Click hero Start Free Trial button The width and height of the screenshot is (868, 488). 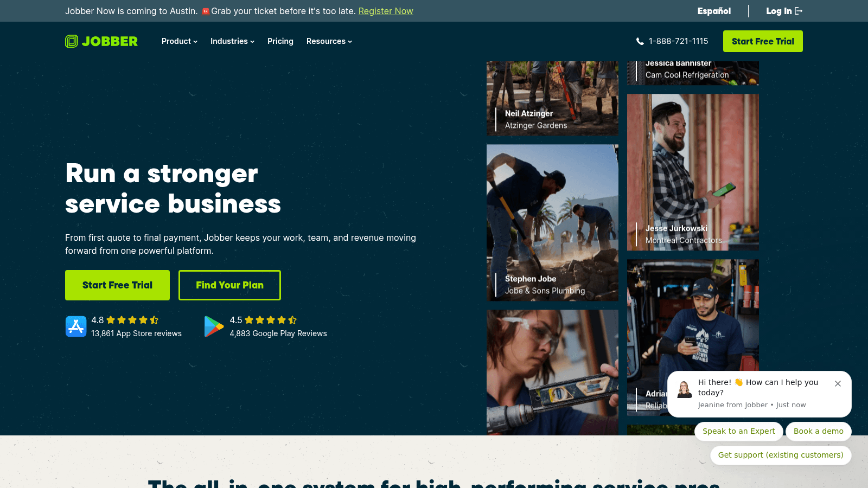pos(117,285)
